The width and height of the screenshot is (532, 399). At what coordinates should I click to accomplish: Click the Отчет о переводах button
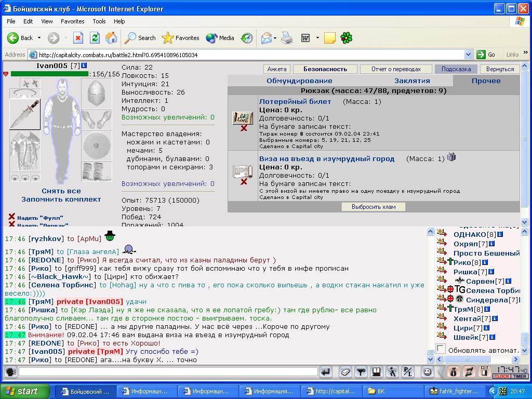coord(396,69)
